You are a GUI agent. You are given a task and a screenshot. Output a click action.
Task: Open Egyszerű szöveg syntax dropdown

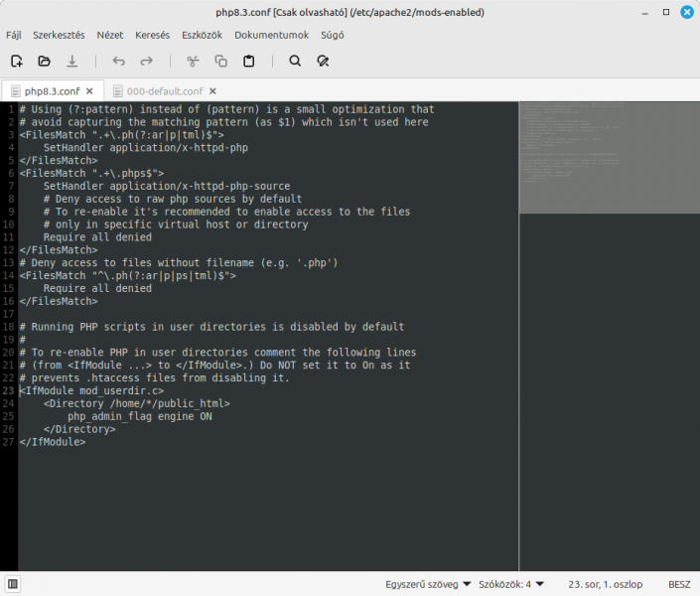point(428,584)
